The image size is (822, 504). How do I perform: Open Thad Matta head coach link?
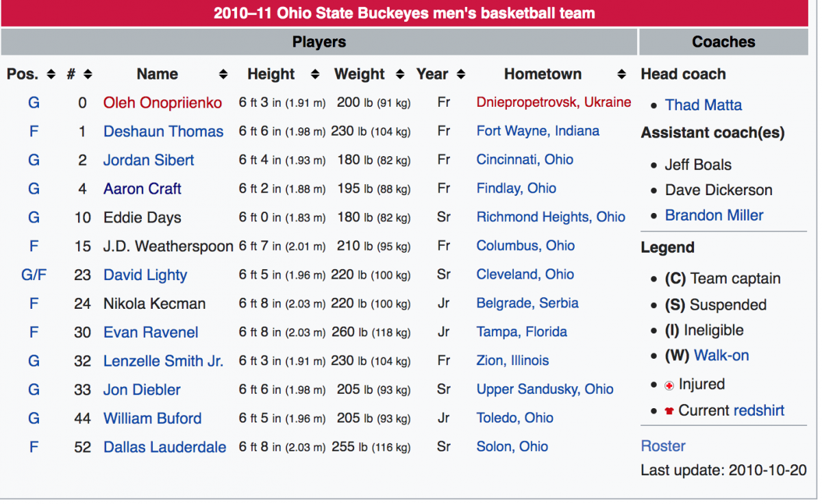click(703, 105)
